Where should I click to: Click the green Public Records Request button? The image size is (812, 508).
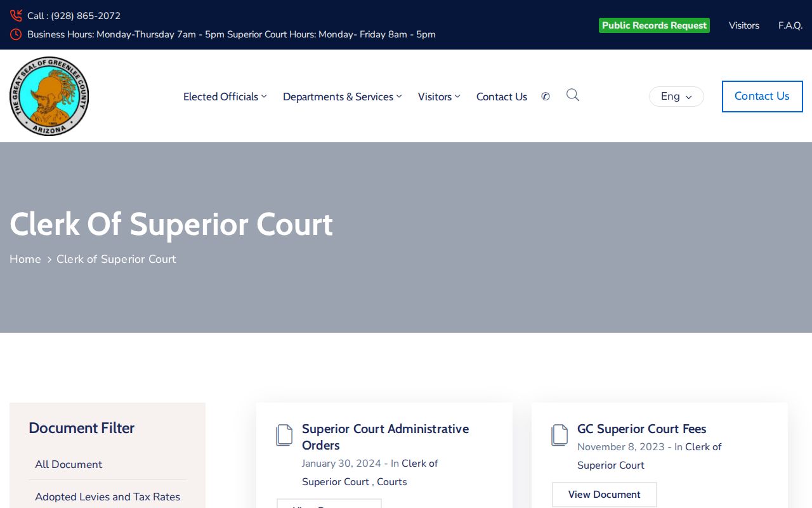coord(654,25)
